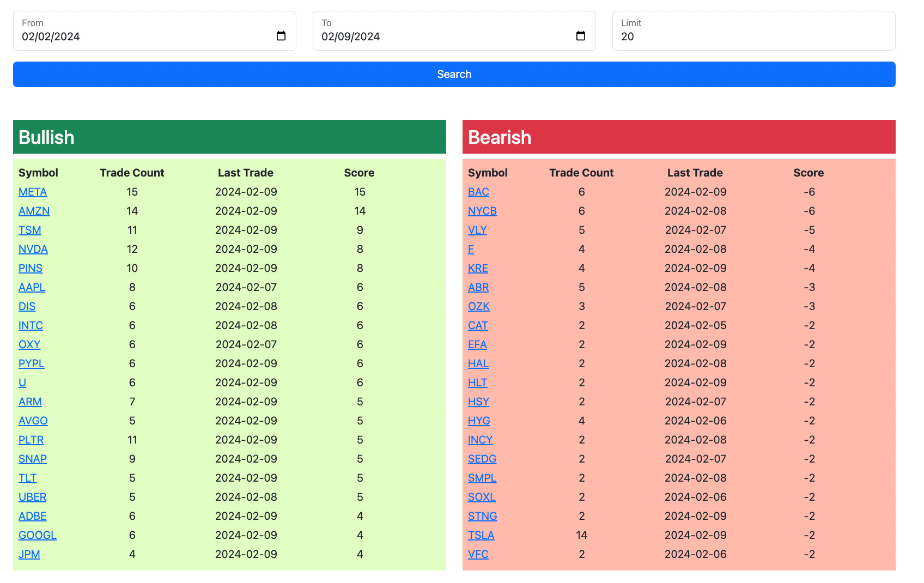Select AAPL last trade date 2024-02-07
The image size is (924, 583).
246,287
